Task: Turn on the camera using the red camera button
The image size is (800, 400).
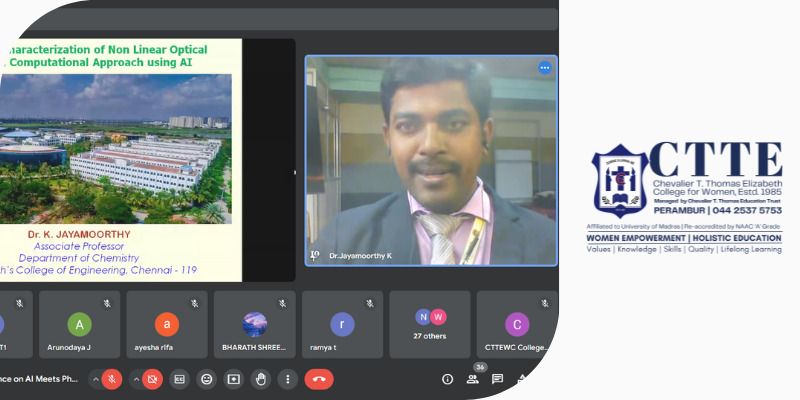Action: click(152, 379)
